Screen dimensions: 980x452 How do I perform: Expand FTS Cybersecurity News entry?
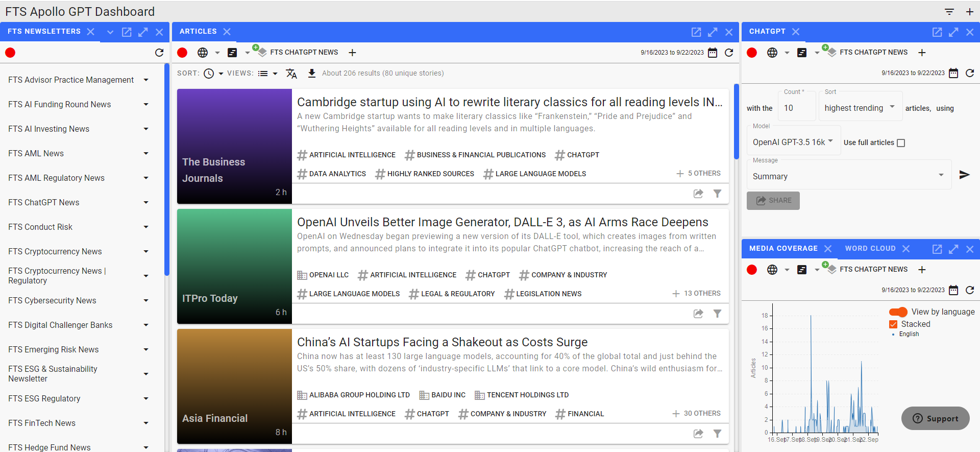(146, 300)
